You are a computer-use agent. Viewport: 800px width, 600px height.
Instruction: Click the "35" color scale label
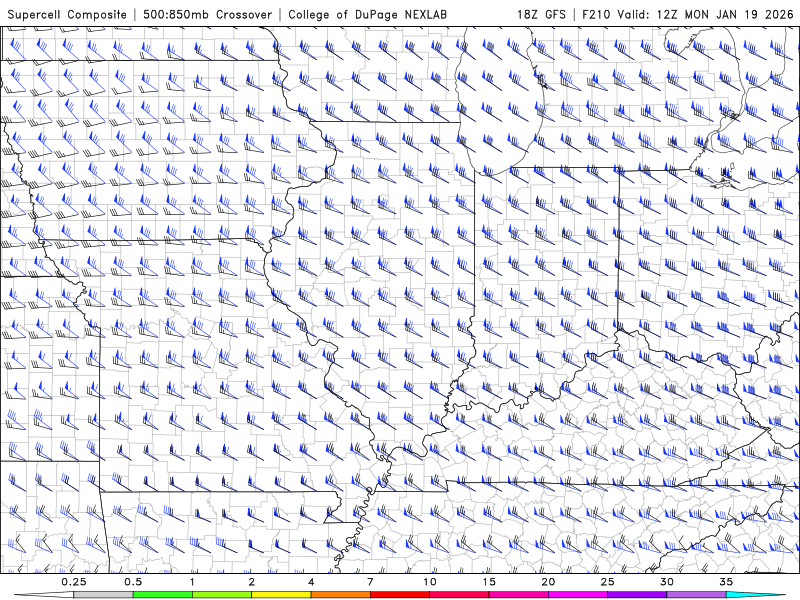tap(727, 582)
